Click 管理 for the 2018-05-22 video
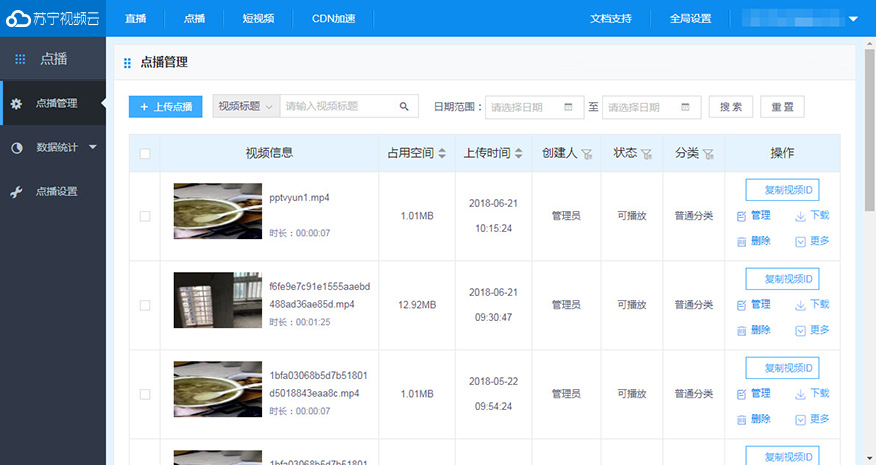 (754, 393)
